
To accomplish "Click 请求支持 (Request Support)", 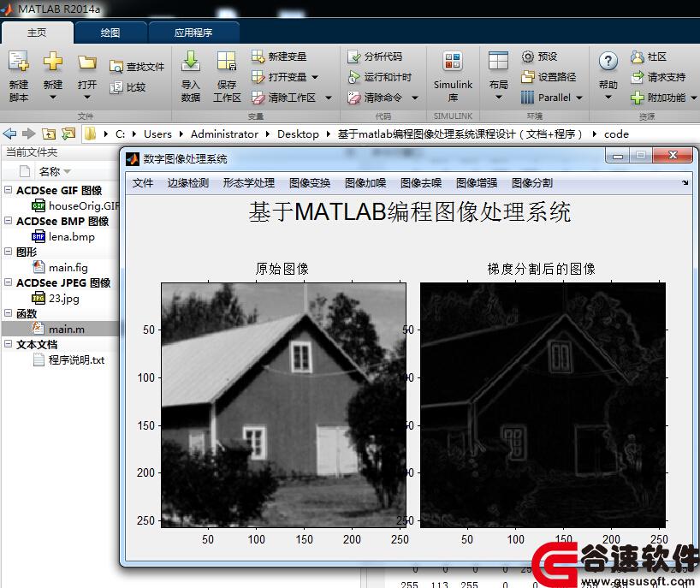I will (658, 77).
